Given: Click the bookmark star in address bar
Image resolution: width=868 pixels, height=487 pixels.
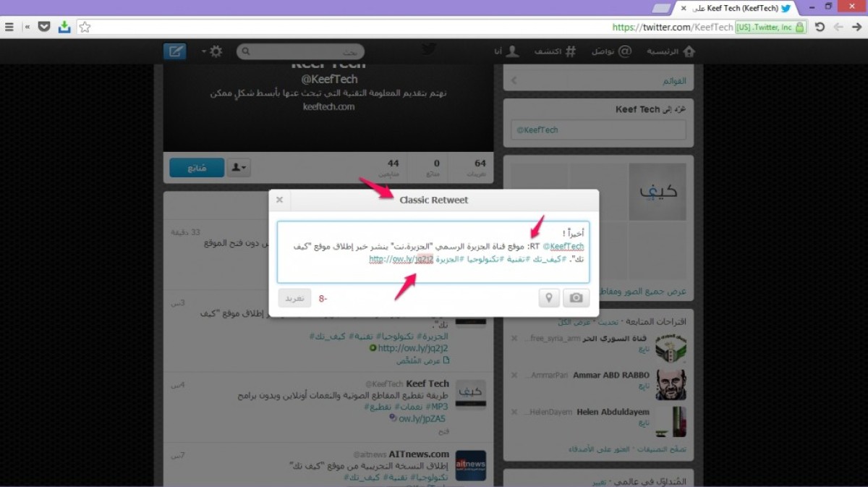Looking at the screenshot, I should coord(85,27).
